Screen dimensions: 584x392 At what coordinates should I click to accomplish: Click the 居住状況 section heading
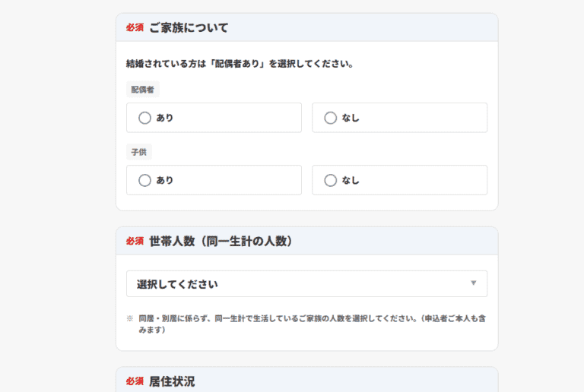click(x=172, y=381)
